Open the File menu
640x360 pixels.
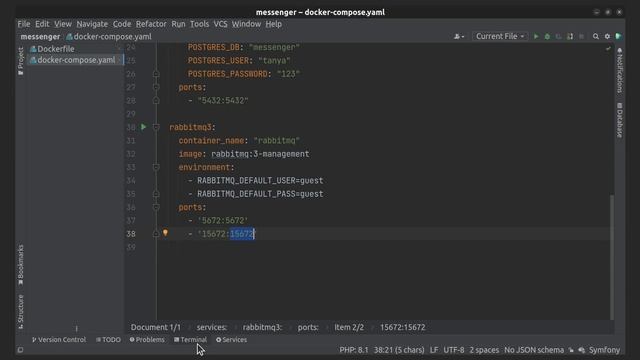pos(24,24)
